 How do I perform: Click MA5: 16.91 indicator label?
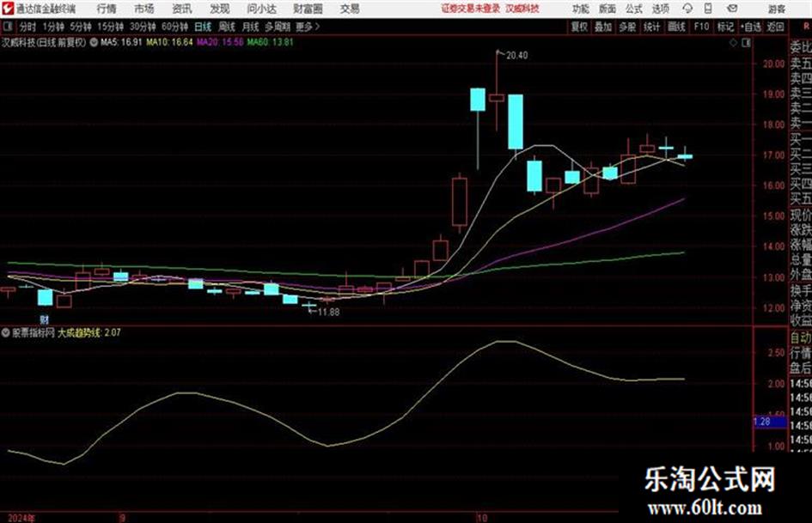(x=121, y=42)
